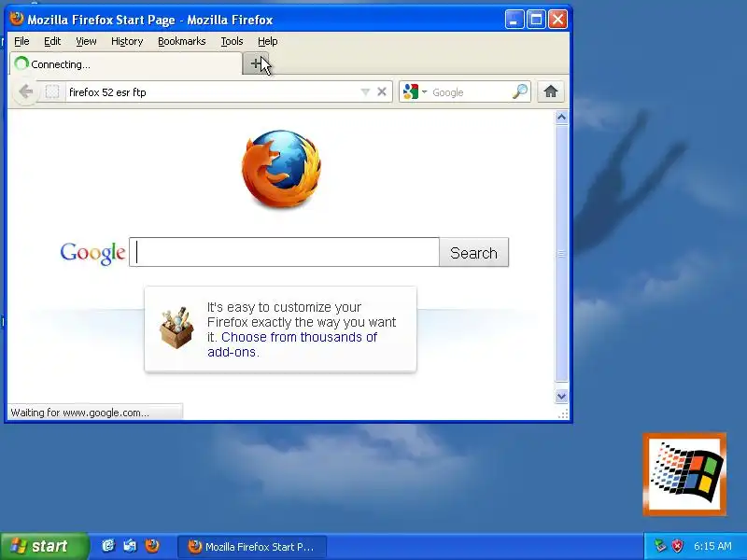747x560 pixels.
Task: Click the window resize grip corner
Action: coord(563,413)
